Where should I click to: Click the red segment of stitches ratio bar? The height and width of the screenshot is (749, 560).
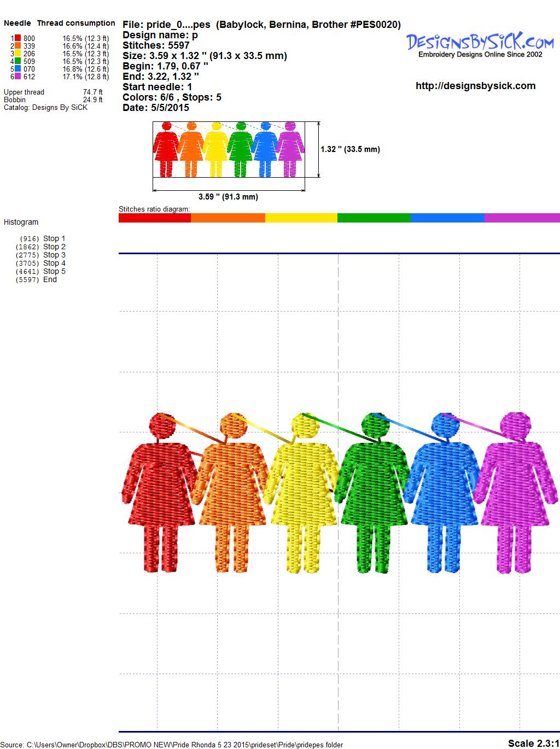[155, 218]
